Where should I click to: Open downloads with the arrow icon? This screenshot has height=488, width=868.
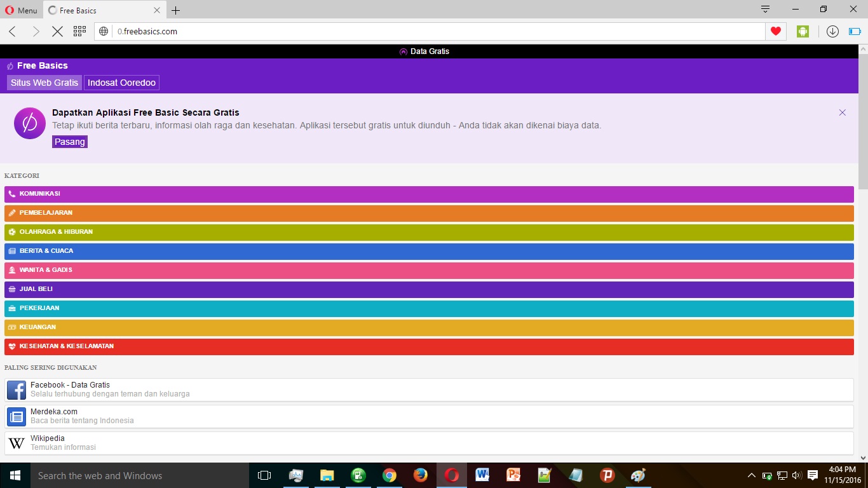coord(832,30)
